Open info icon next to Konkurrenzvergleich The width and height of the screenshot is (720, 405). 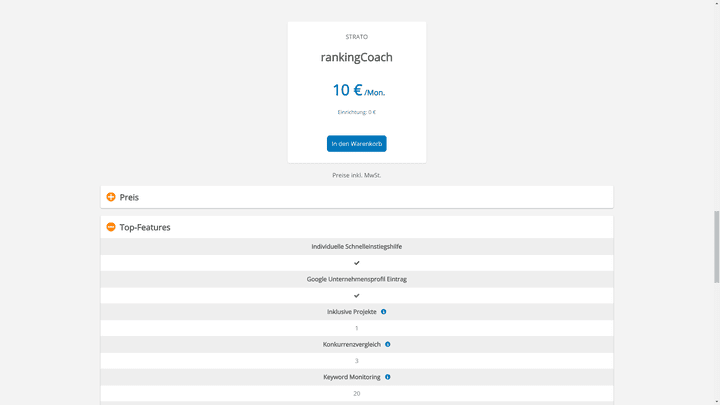click(x=388, y=344)
